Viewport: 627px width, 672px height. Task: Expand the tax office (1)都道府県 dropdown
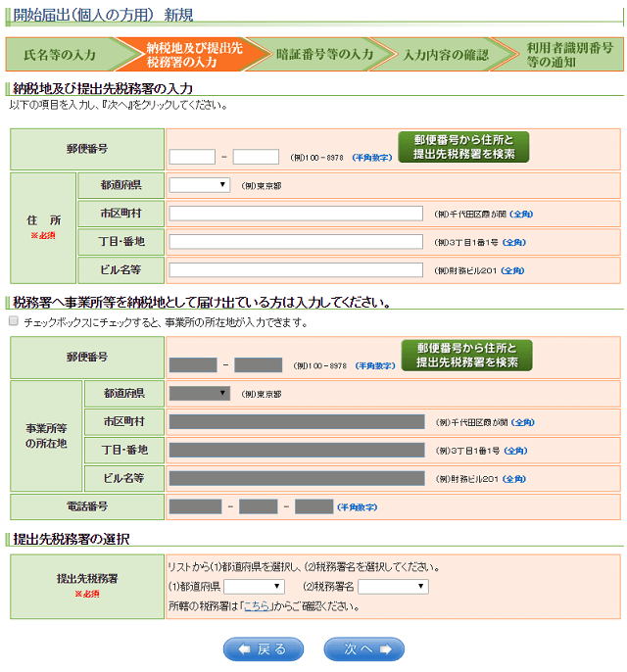[x=254, y=587]
